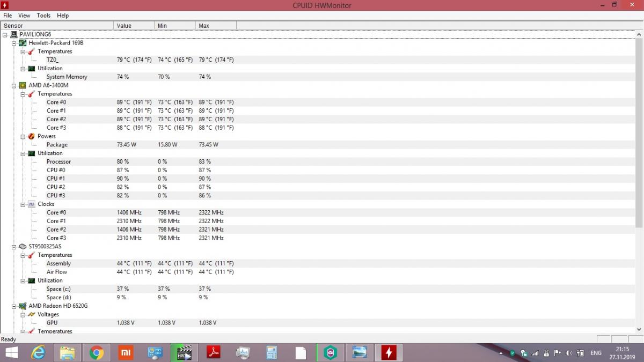Click the HWMonitor lightning icon in title bar
Viewport: 644px width, 362px height.
[5, 5]
